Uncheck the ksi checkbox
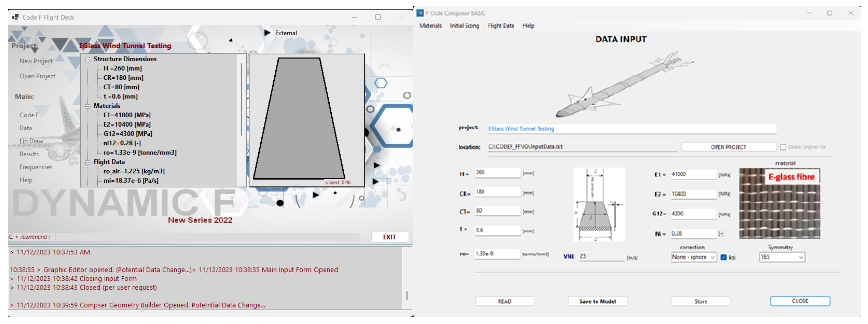 tap(723, 257)
